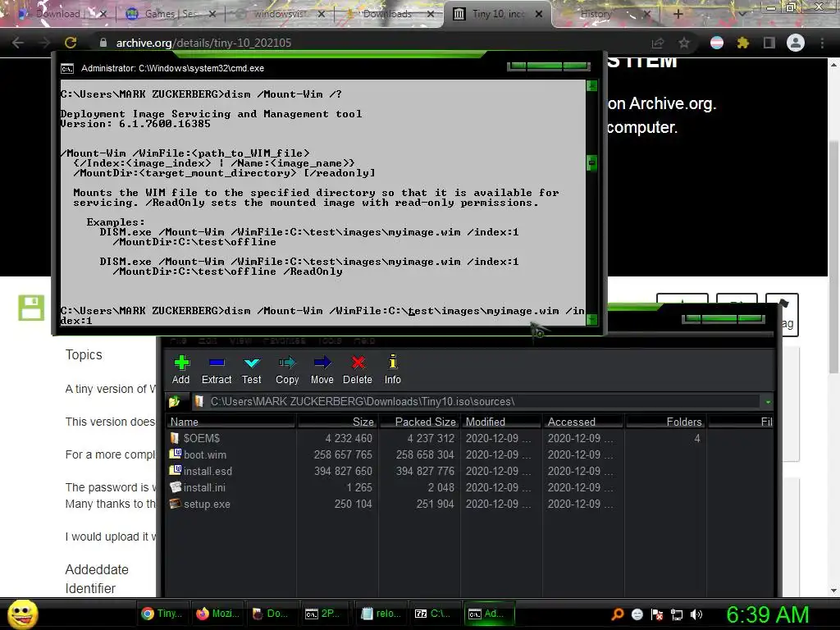Select the boot.wim file name
This screenshot has height=630, width=840.
click(x=204, y=454)
